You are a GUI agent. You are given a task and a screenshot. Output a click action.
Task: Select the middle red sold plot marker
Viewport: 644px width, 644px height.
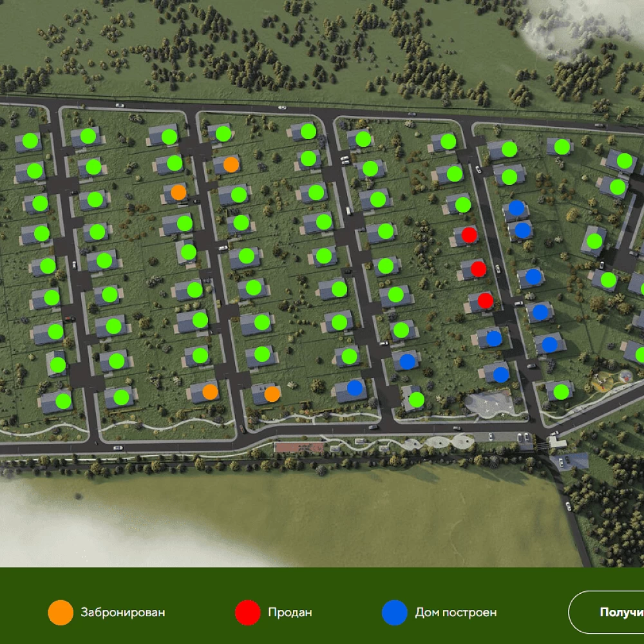[478, 269]
